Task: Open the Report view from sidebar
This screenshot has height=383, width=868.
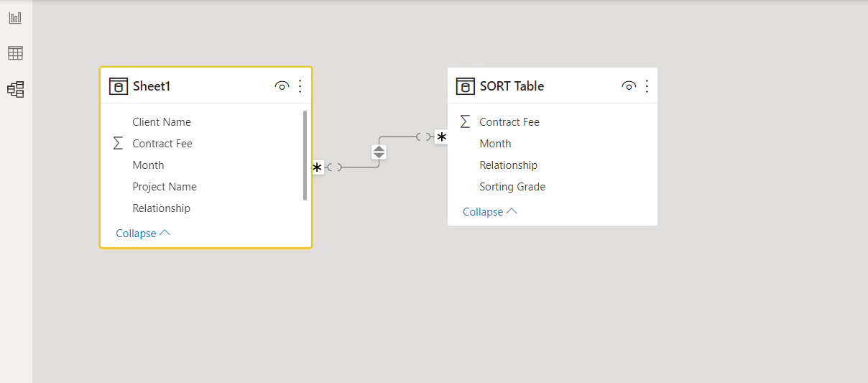Action: coord(15,17)
